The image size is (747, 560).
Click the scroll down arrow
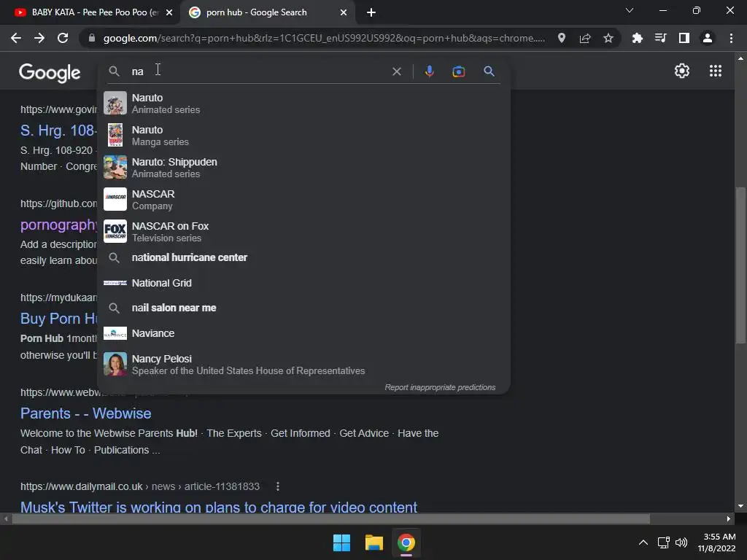point(740,506)
